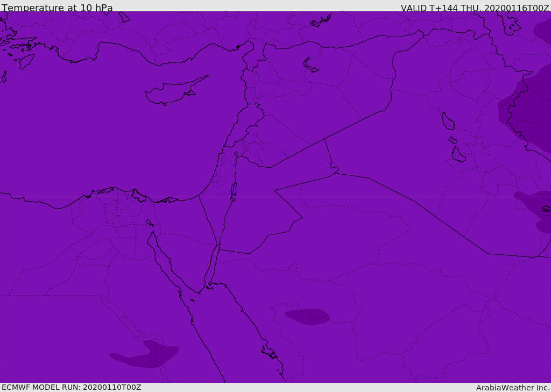Click the 'ECMWF MODEL RUN: 20200110T00Z' footer text
This screenshot has width=551, height=392.
(72, 387)
